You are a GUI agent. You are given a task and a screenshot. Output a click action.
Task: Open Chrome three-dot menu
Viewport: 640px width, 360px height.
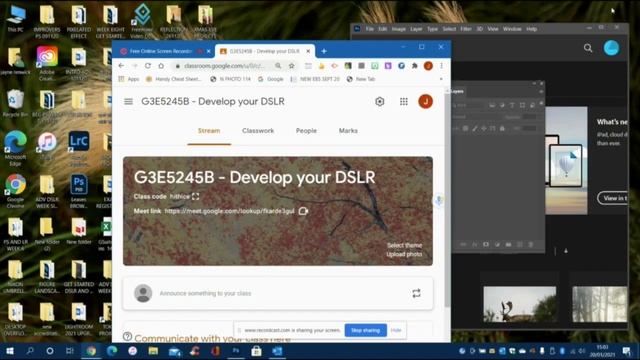coord(441,66)
